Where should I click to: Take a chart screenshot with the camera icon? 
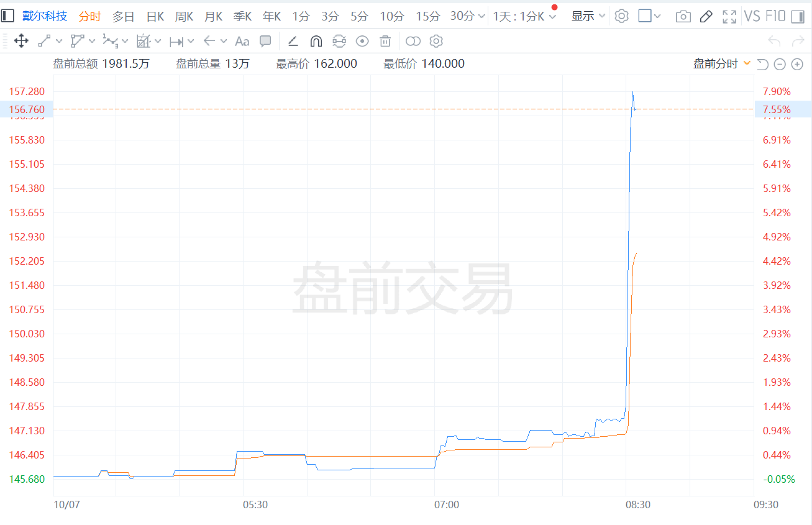[x=683, y=17]
